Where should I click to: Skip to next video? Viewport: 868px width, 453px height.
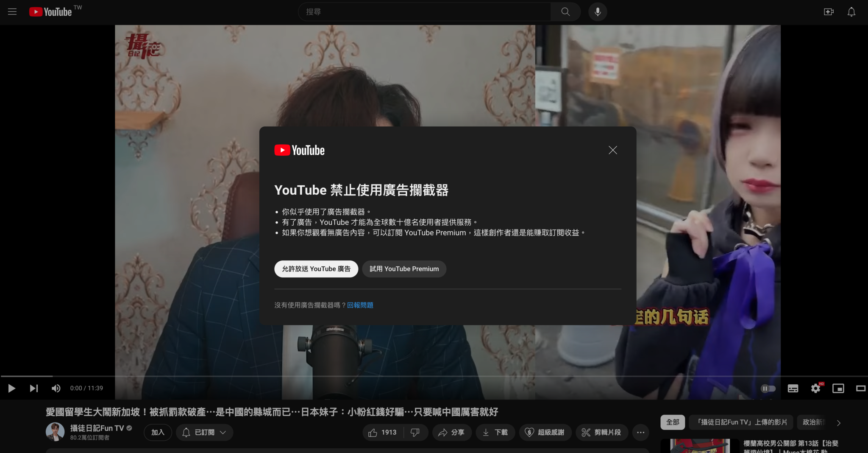click(34, 388)
